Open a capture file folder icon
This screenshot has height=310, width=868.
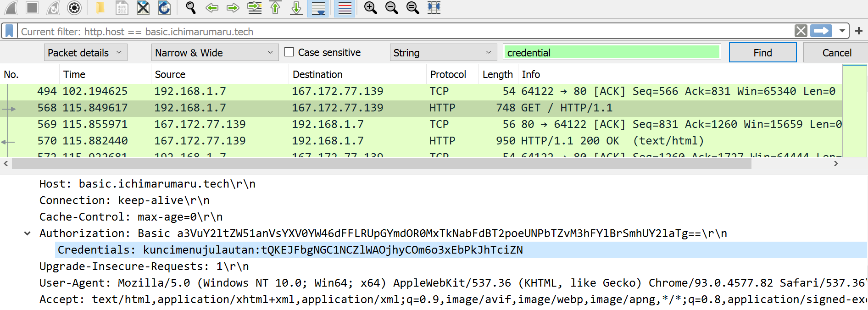pyautogui.click(x=100, y=8)
